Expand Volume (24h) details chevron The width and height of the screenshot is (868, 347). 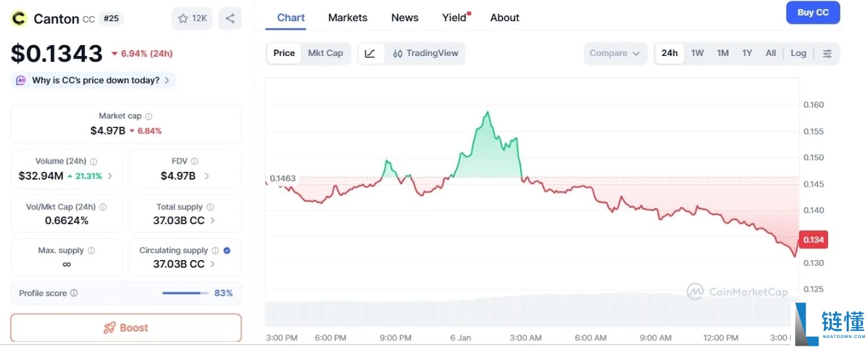tap(110, 176)
